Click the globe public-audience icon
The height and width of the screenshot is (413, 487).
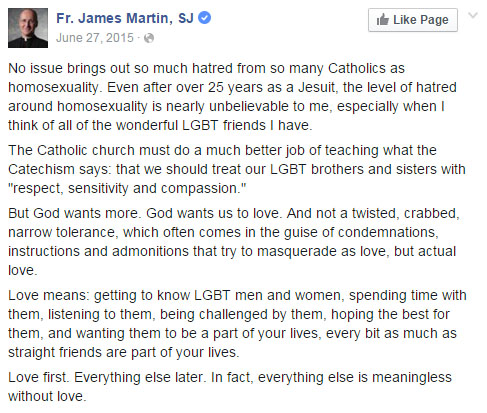pyautogui.click(x=149, y=38)
